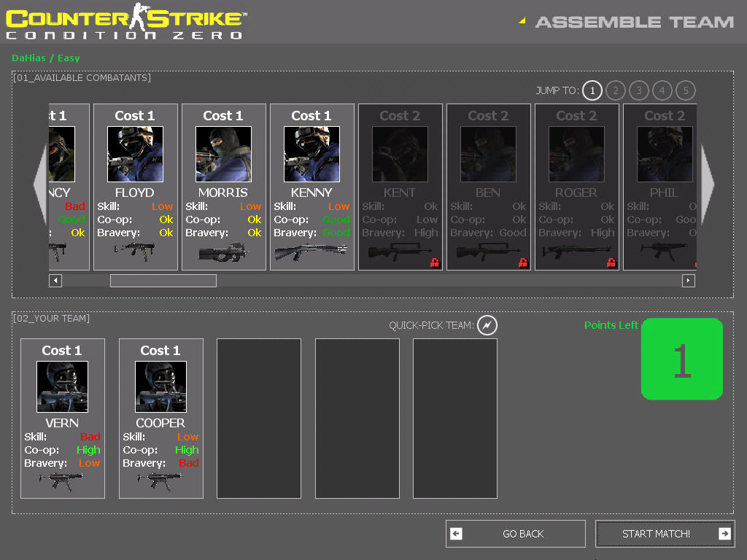747x560 pixels.
Task: Click Cooper's portrait in your team
Action: pyautogui.click(x=161, y=386)
